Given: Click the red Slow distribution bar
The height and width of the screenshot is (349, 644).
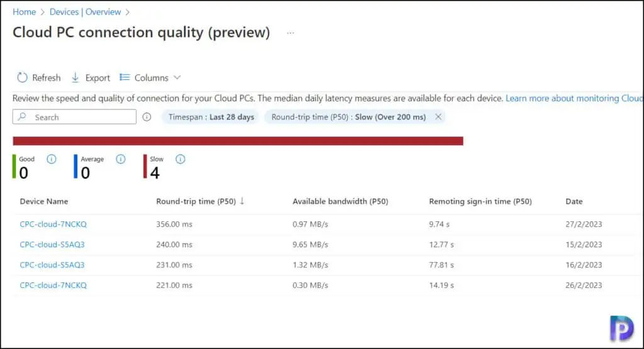Looking at the screenshot, I should [x=238, y=141].
